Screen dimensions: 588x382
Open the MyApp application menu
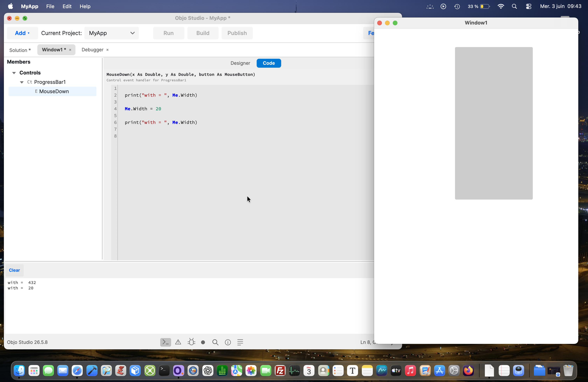[30, 6]
